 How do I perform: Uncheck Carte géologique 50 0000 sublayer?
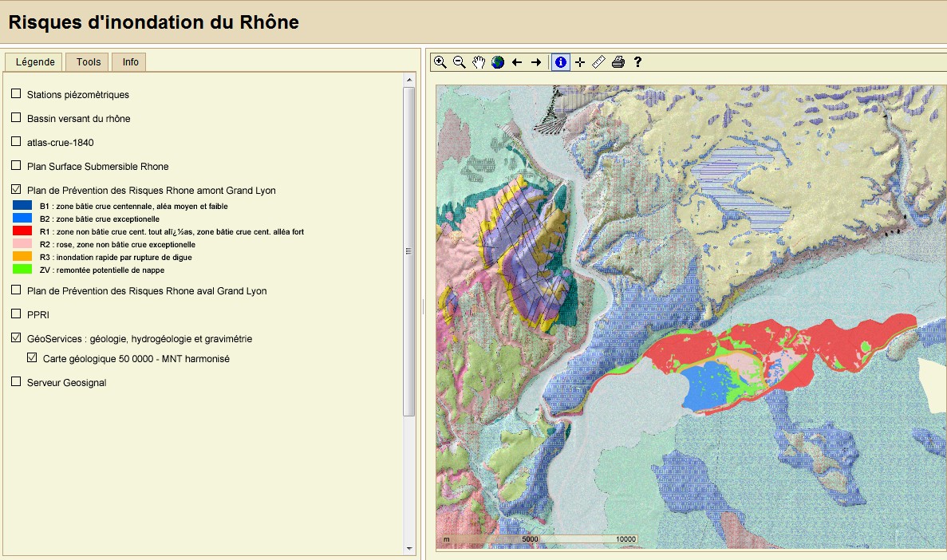[x=32, y=358]
